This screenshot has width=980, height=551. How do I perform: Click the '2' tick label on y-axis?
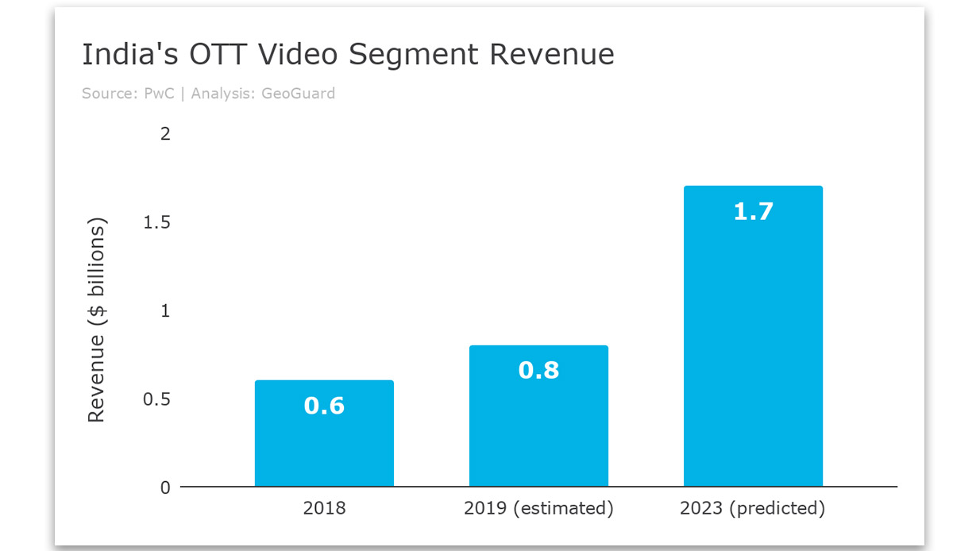(164, 133)
